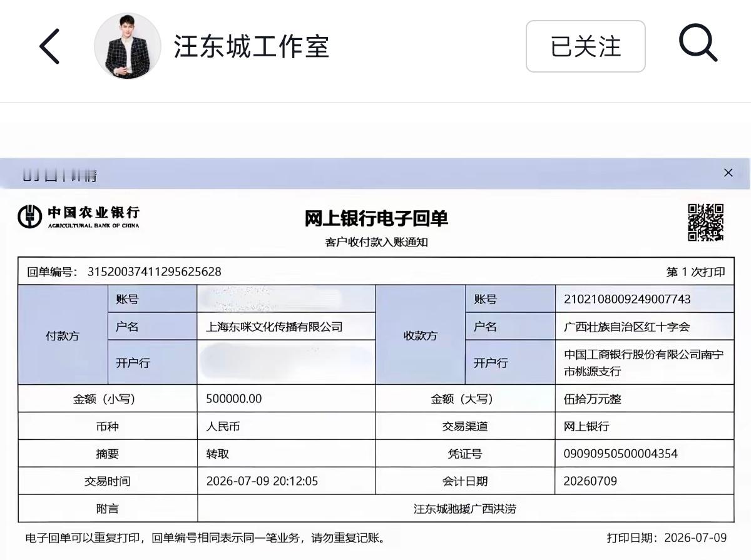Click the 附言 label

pos(107,509)
